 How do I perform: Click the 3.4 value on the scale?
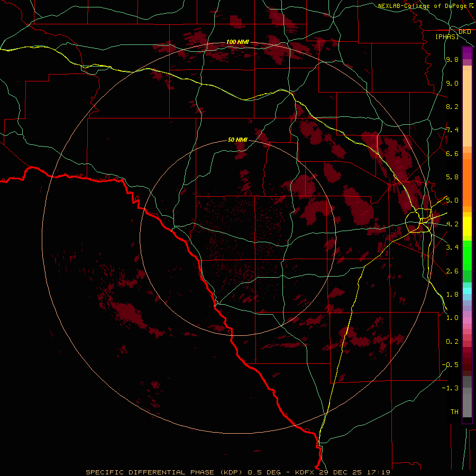[x=452, y=248]
